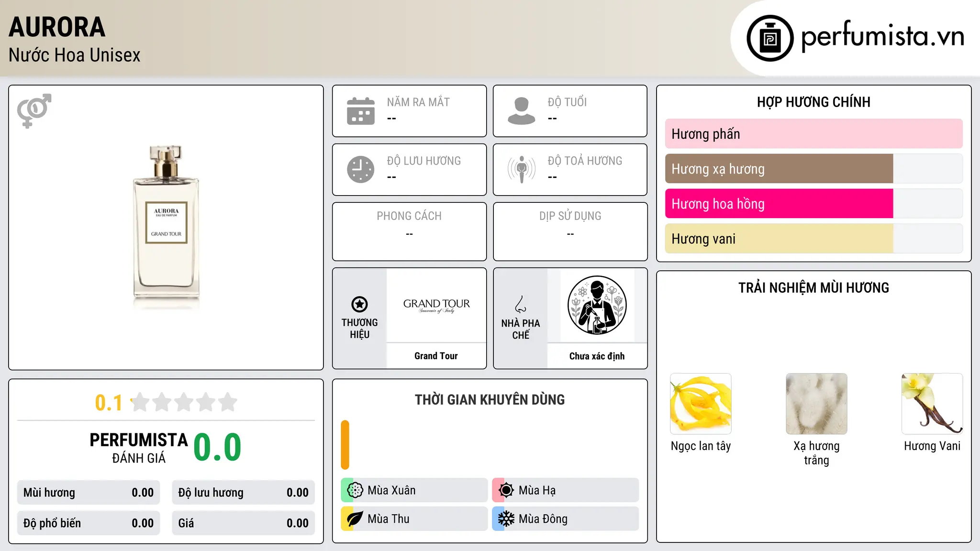Viewport: 980px width, 551px height.
Task: Click the Độ phổ biến score row
Action: click(89, 523)
